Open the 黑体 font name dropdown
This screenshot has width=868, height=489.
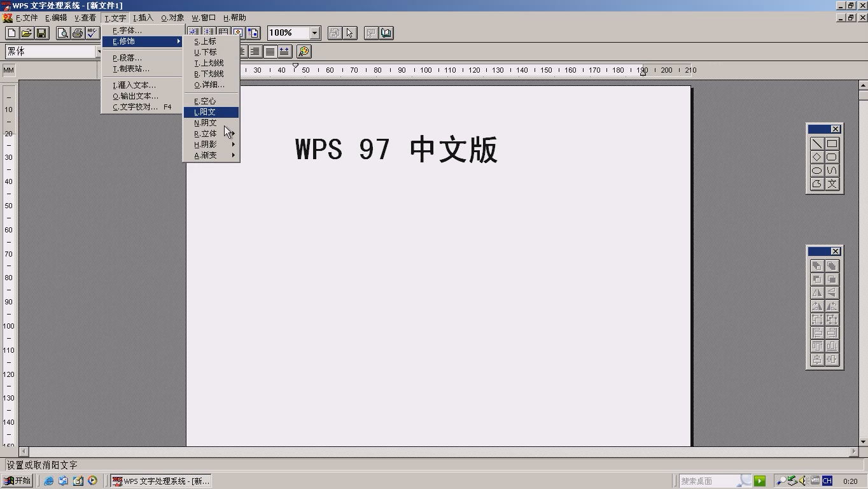(x=100, y=52)
